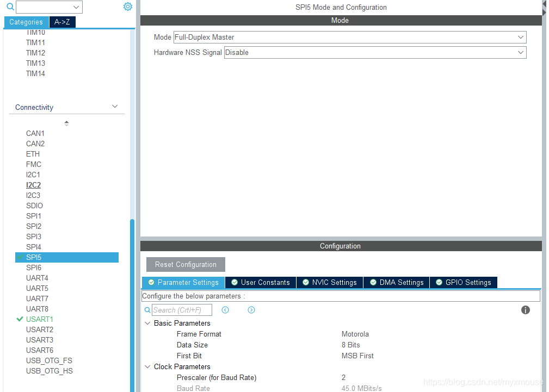Image resolution: width=549 pixels, height=392 pixels.
Task: Collapse the Basic Parameters section
Action: click(148, 323)
